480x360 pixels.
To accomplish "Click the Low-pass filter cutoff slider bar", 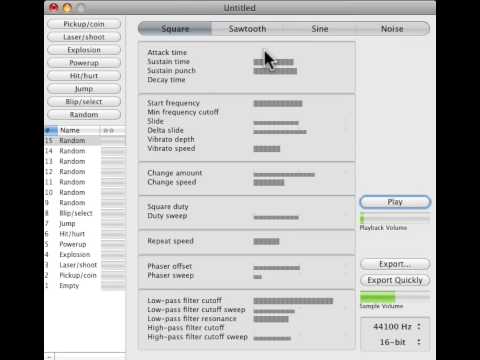I will click(x=293, y=301).
